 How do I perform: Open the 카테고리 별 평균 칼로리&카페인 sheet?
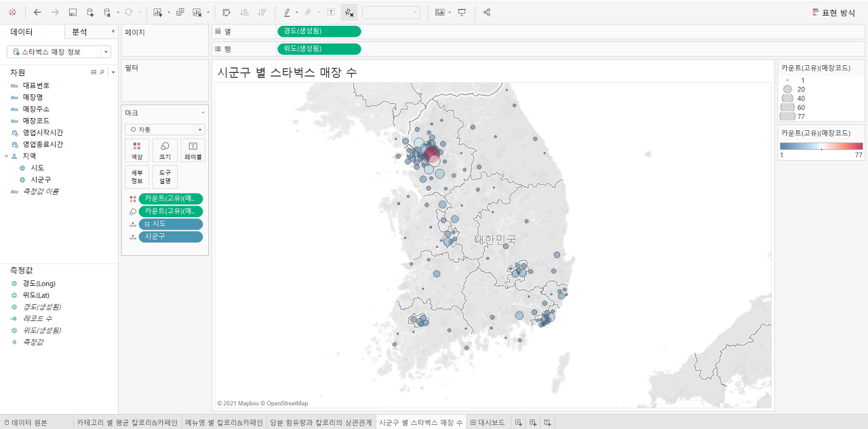click(x=127, y=422)
